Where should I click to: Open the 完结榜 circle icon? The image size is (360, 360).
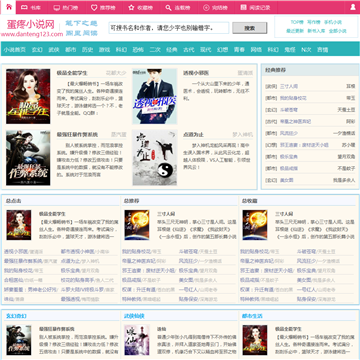206,7
